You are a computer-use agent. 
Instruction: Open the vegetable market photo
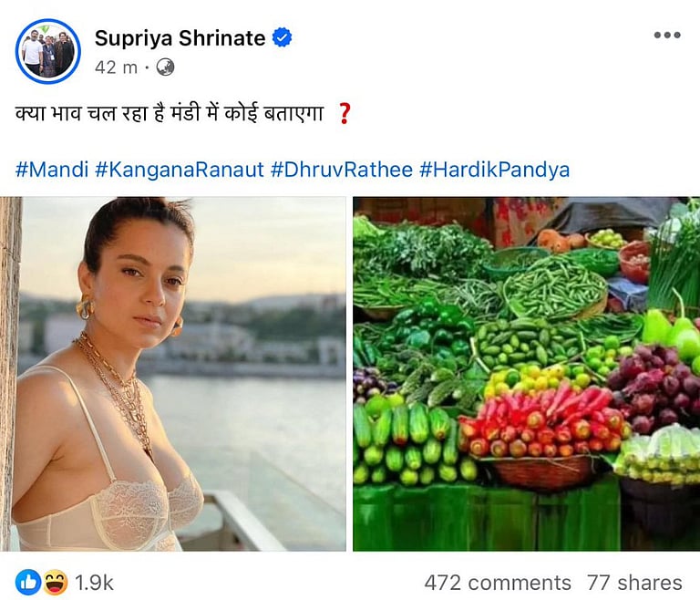(x=526, y=374)
